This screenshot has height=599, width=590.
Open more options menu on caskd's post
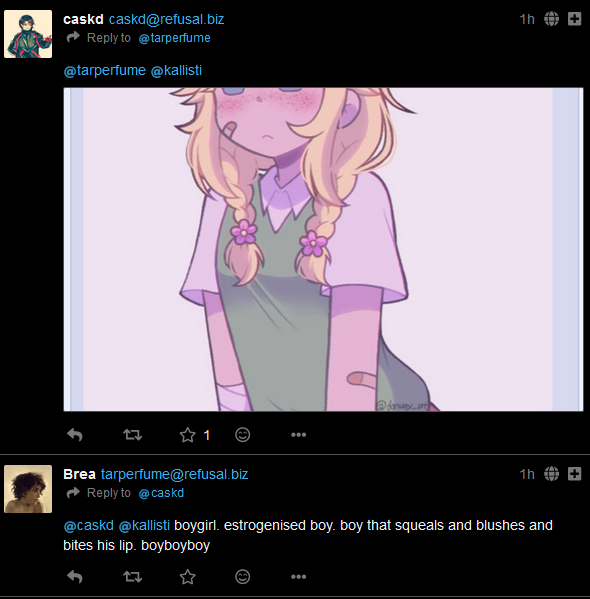pos(298,435)
